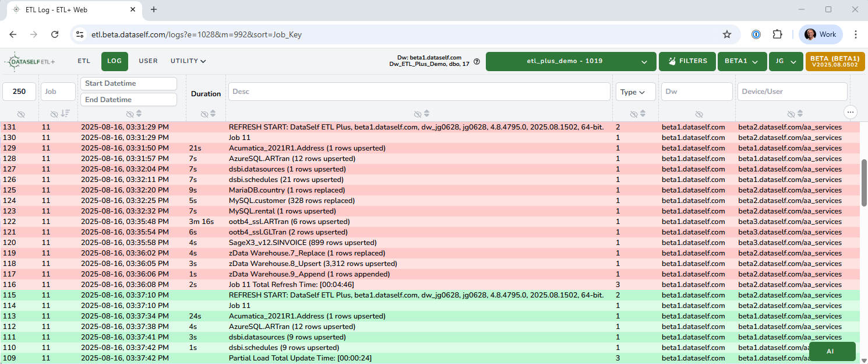Expand the Utility menu
This screenshot has width=868, height=364.
[x=188, y=61]
